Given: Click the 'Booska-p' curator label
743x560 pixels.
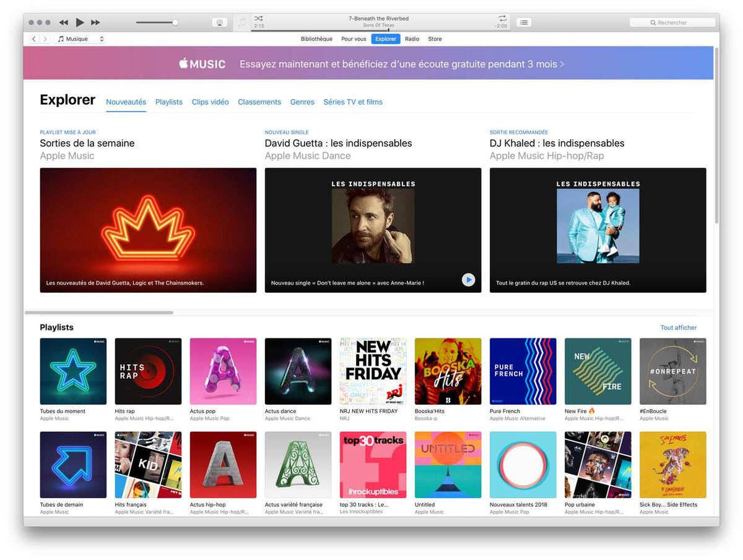Looking at the screenshot, I should click(426, 418).
